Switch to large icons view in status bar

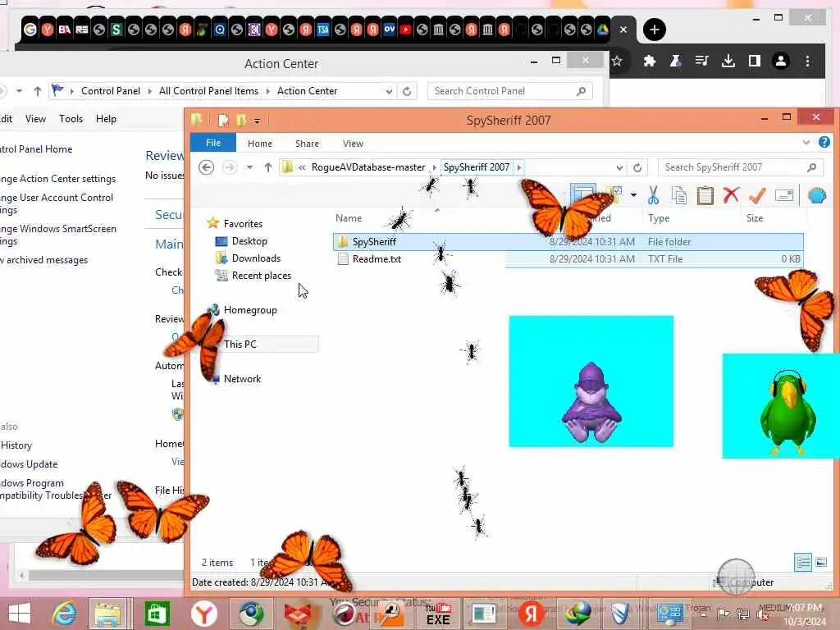[x=820, y=562]
